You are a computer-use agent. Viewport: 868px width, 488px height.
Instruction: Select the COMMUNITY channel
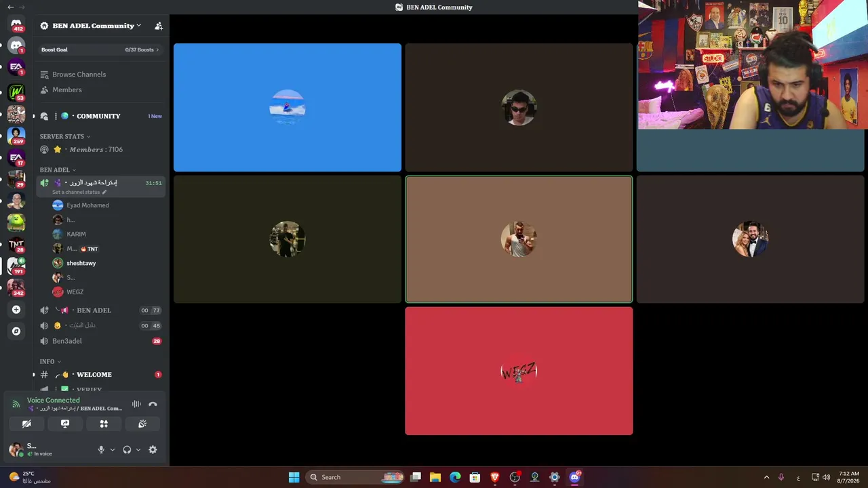pos(100,116)
